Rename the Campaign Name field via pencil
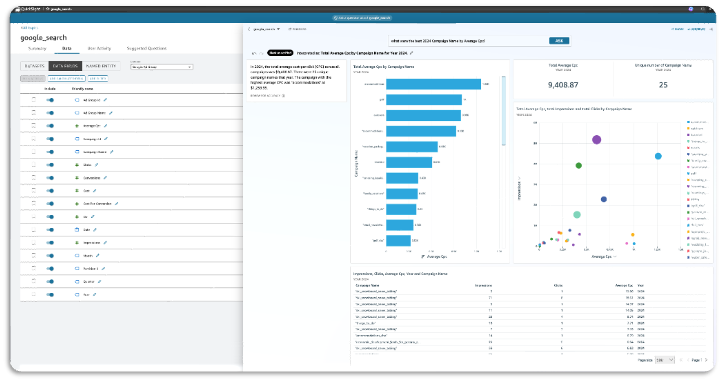 (112, 151)
